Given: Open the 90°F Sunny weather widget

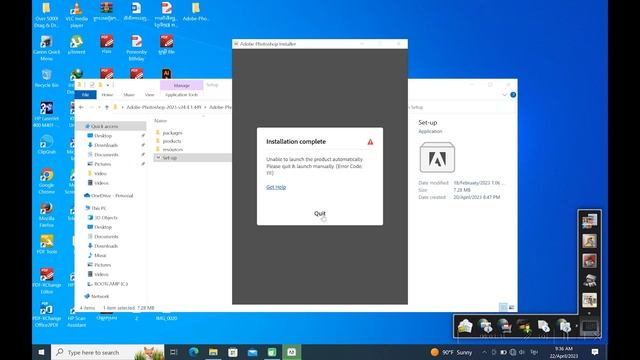Looking at the screenshot, I should (451, 352).
